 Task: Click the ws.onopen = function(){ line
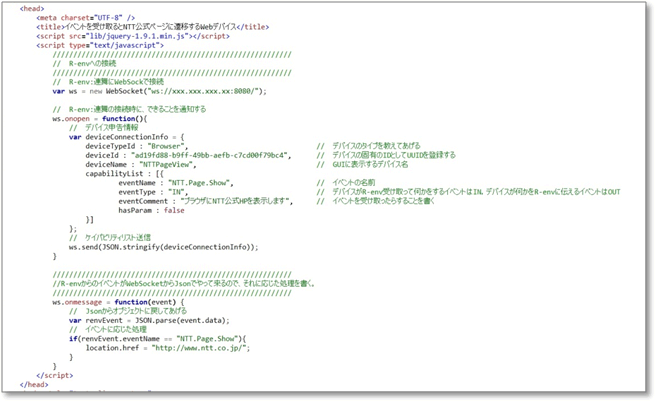click(100, 119)
